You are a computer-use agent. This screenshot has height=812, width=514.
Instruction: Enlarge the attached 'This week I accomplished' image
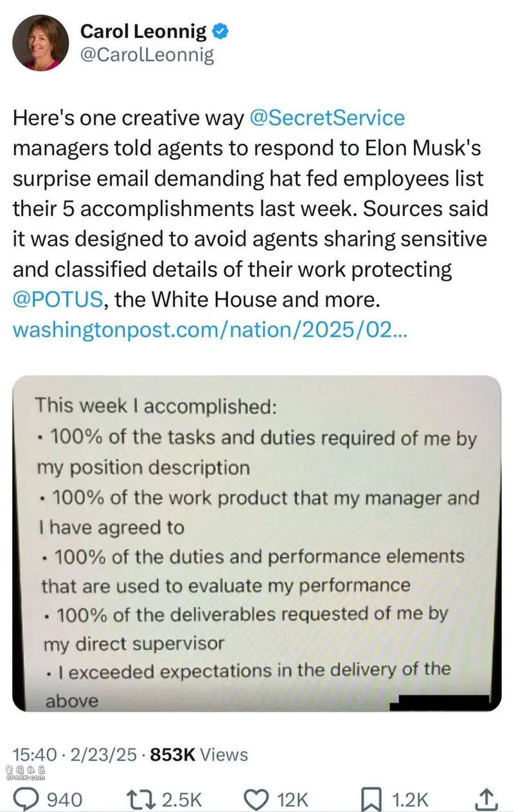(x=257, y=543)
